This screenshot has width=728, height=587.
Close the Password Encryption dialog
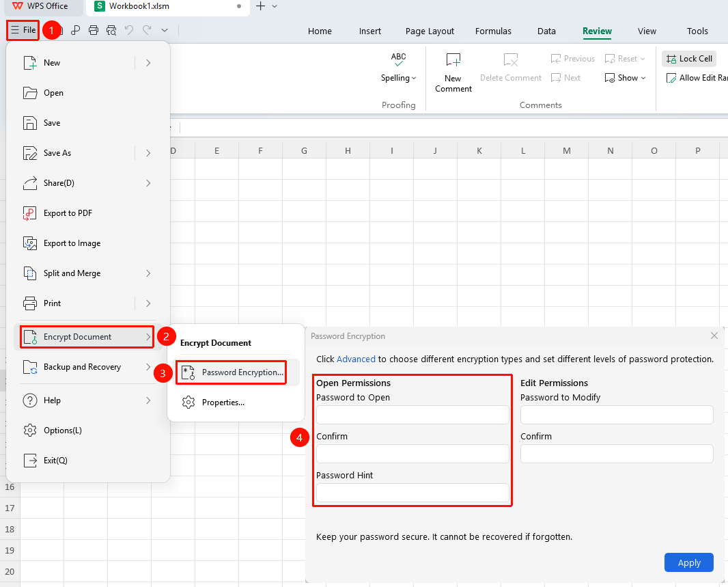714,336
